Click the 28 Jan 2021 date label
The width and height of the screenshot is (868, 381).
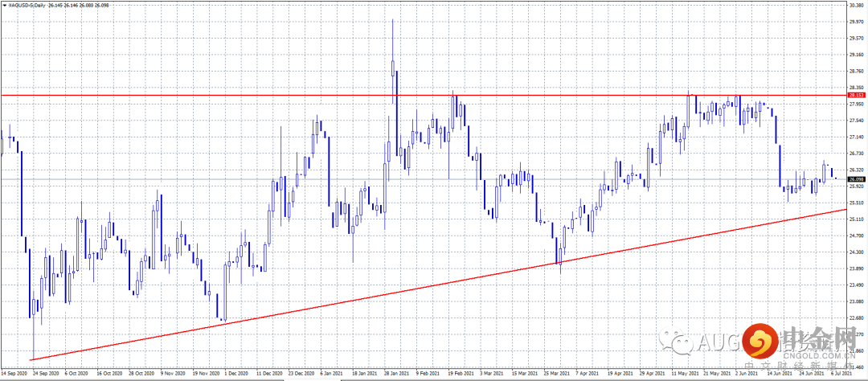pos(396,373)
